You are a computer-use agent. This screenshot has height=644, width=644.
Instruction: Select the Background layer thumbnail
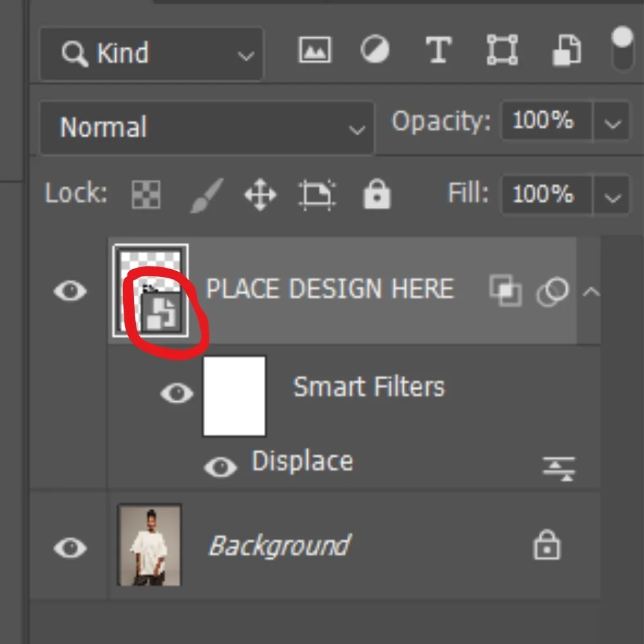tap(149, 545)
